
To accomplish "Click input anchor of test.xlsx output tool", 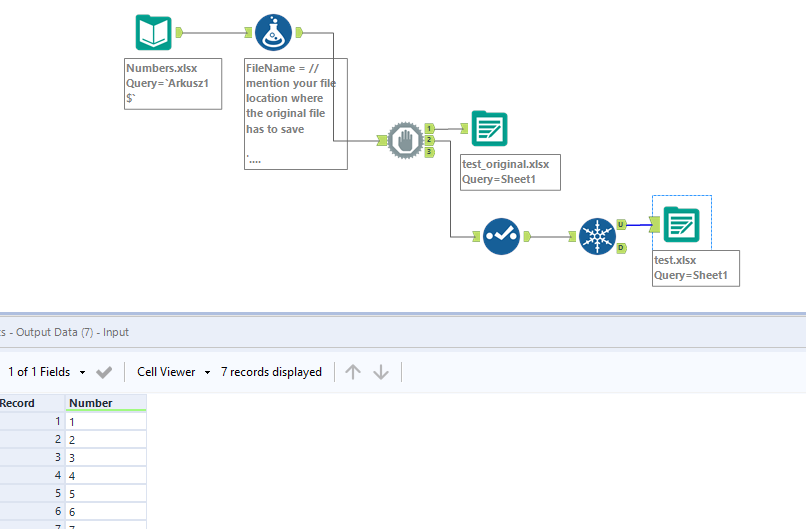I will click(x=655, y=225).
